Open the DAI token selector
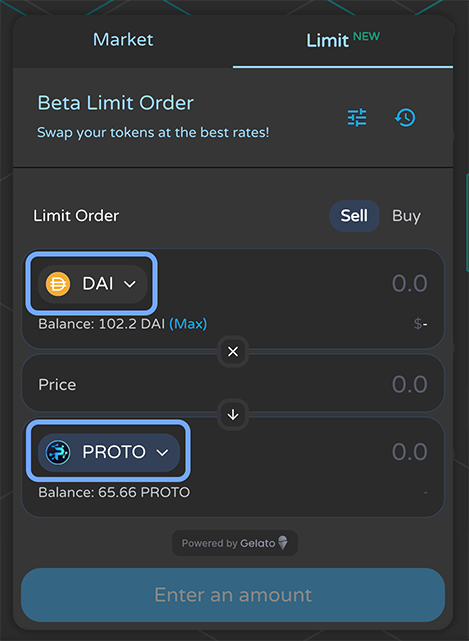469x641 pixels. coord(92,284)
